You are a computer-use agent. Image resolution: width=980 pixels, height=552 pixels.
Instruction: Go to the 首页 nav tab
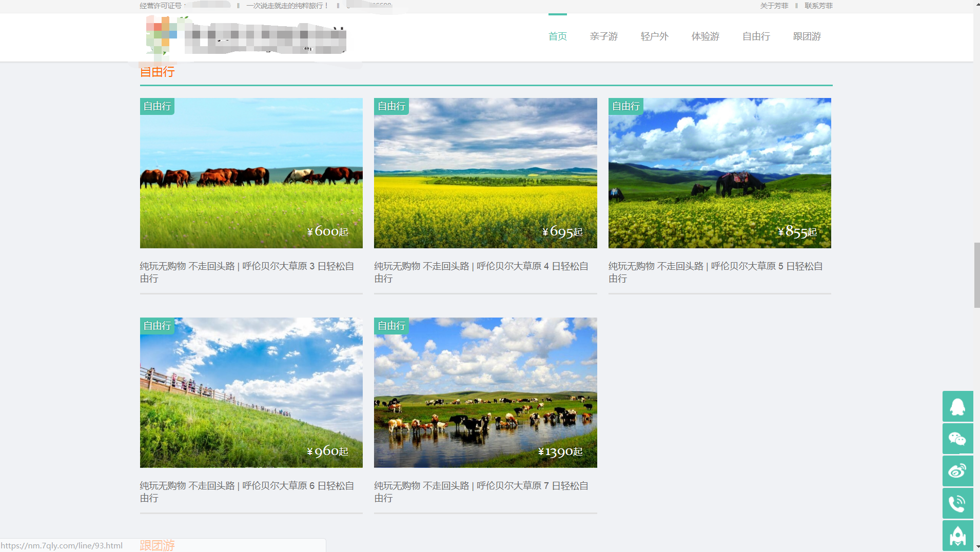(558, 36)
